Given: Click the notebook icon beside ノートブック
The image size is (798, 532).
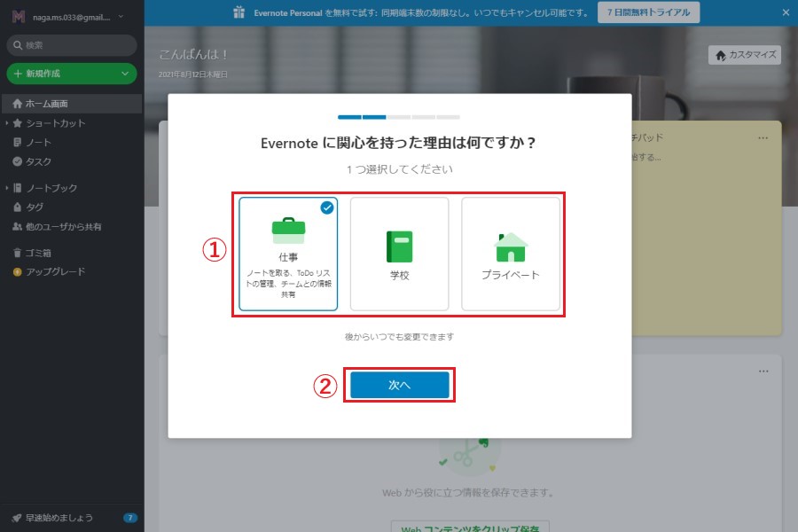Looking at the screenshot, I should [18, 188].
